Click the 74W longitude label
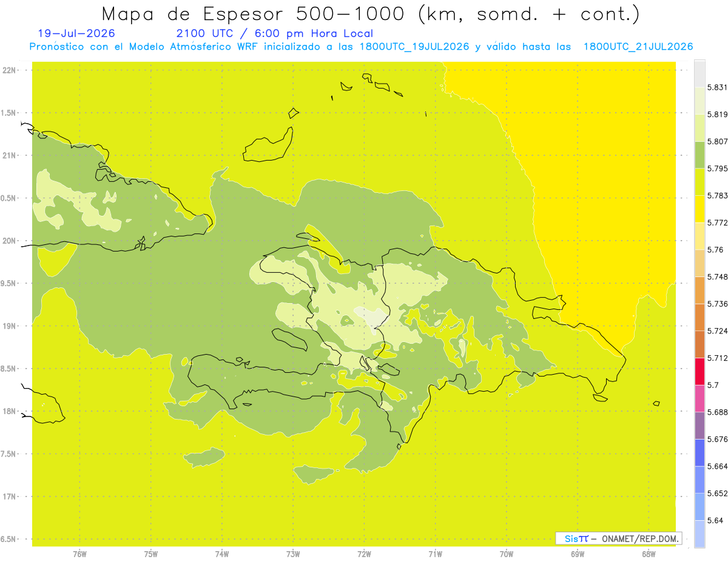 point(222,554)
